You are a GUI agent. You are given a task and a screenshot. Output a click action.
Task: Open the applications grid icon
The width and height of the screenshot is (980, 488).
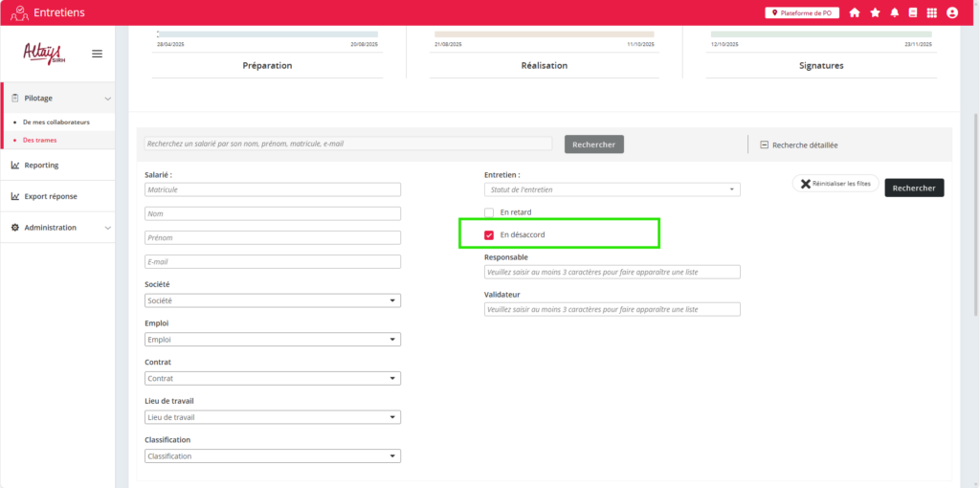(x=932, y=12)
